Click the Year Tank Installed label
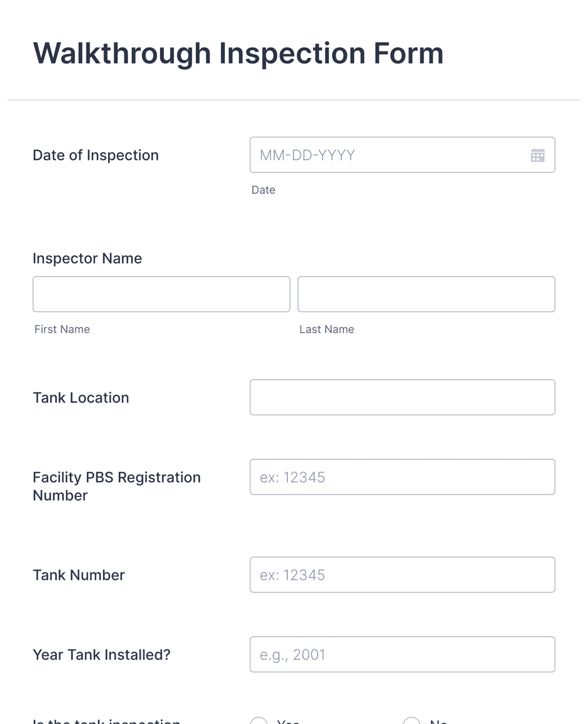This screenshot has width=588, height=724. [102, 654]
